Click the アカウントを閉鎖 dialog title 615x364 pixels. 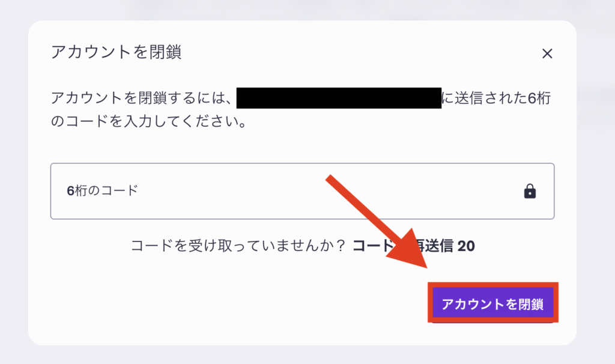[x=117, y=52]
